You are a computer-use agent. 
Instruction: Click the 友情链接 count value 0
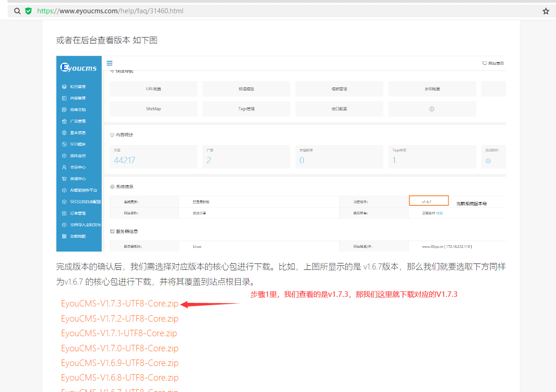pos(302,160)
